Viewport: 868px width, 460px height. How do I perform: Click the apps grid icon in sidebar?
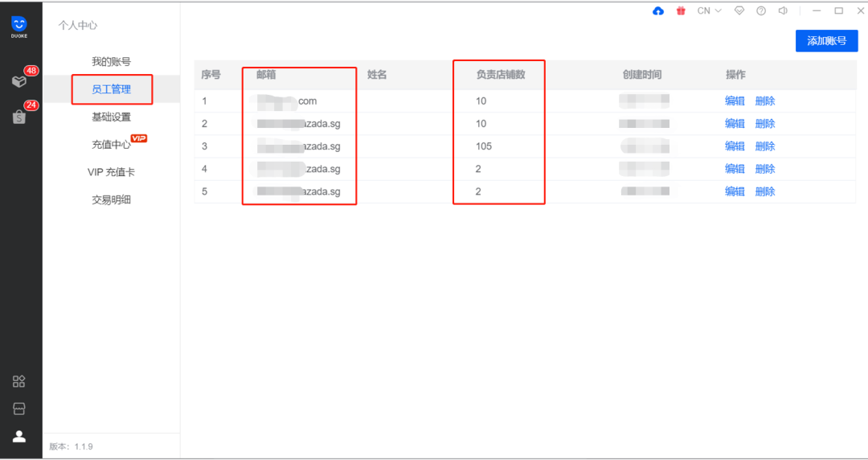(19, 381)
